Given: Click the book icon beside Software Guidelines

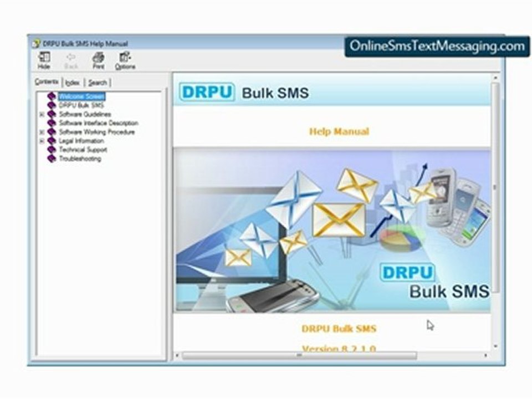Looking at the screenshot, I should 52,114.
